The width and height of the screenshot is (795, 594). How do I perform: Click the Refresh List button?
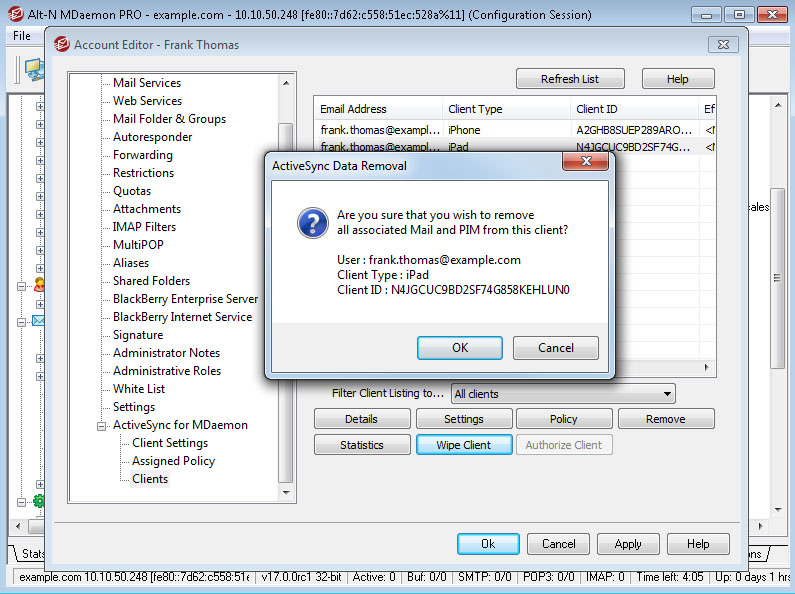click(x=570, y=79)
